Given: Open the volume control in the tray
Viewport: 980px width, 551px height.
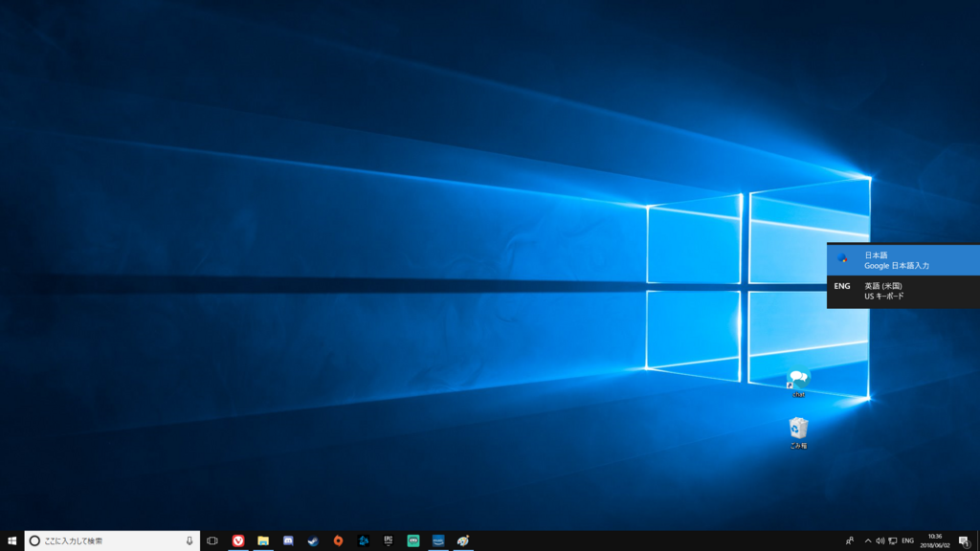Looking at the screenshot, I should (880, 540).
